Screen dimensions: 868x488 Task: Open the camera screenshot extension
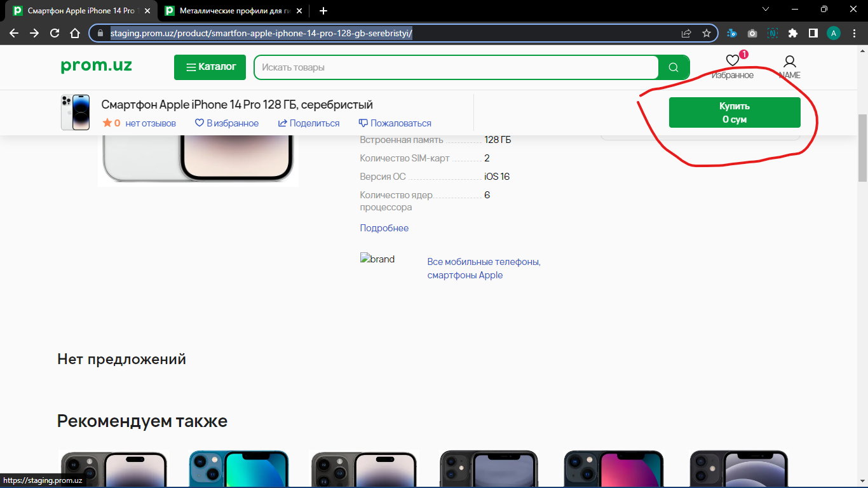(x=752, y=33)
